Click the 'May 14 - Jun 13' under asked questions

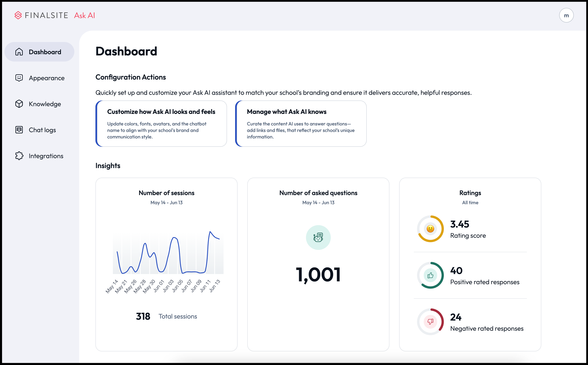coord(318,203)
